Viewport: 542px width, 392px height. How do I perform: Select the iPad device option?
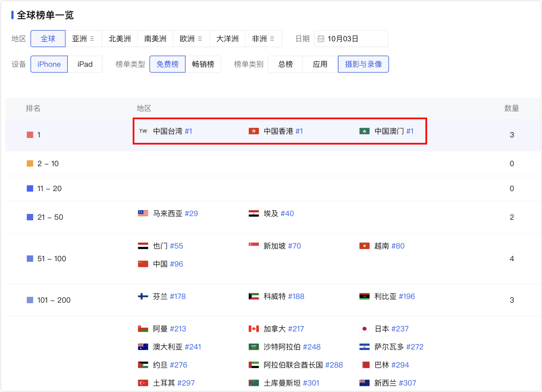[x=85, y=64]
